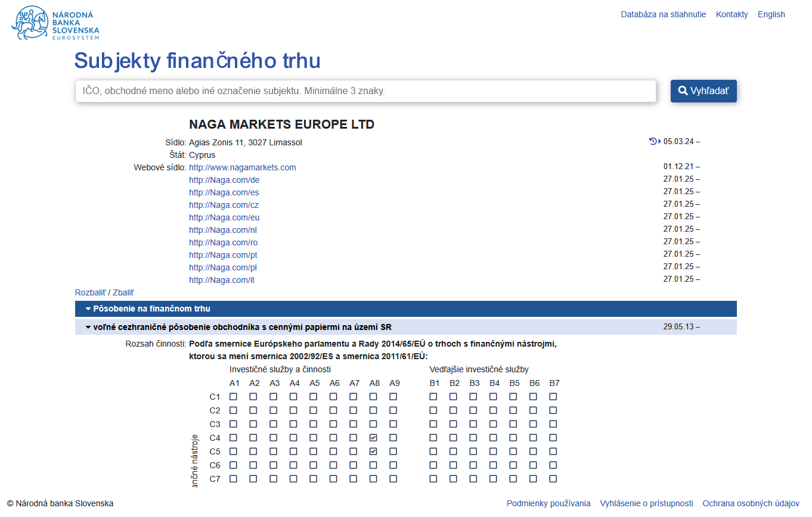Open Ochrana osobných údajov footer link

(751, 503)
